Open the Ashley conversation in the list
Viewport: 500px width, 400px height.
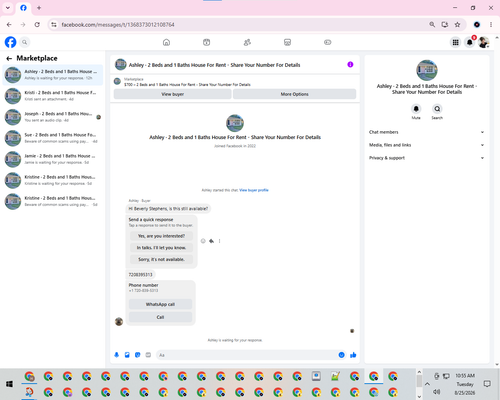[x=53, y=75]
